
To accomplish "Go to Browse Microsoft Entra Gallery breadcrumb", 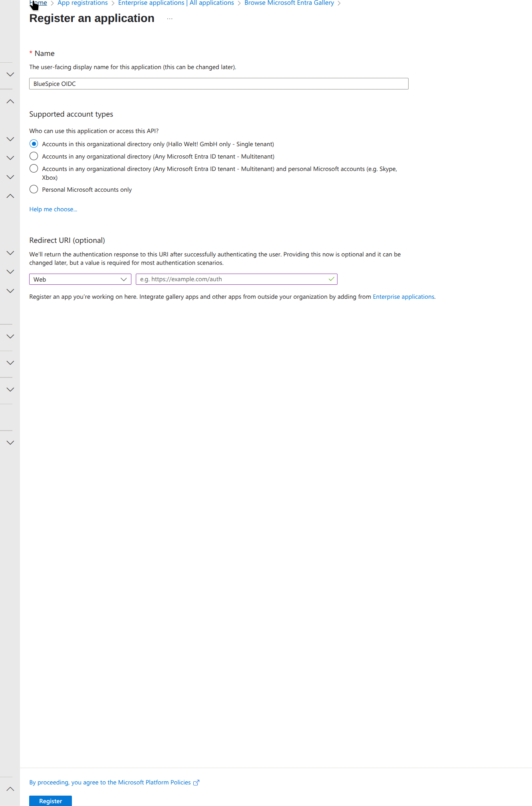I will point(289,3).
